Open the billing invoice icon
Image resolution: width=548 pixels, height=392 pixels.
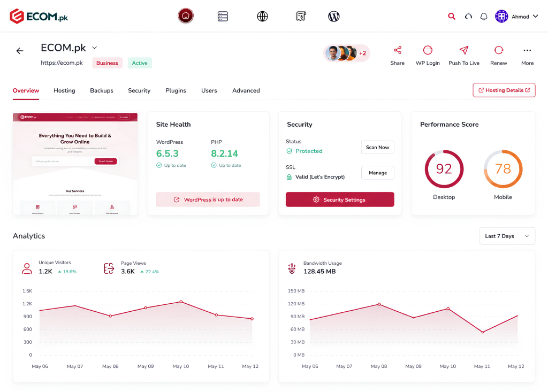click(301, 16)
